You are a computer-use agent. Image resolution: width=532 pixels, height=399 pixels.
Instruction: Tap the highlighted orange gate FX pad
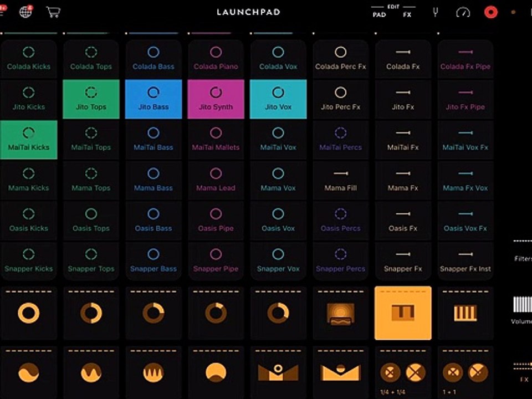point(403,313)
